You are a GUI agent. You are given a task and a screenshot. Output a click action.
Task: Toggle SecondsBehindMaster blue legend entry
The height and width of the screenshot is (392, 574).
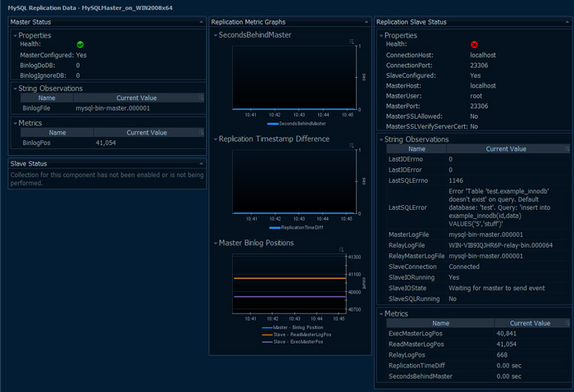click(x=297, y=124)
